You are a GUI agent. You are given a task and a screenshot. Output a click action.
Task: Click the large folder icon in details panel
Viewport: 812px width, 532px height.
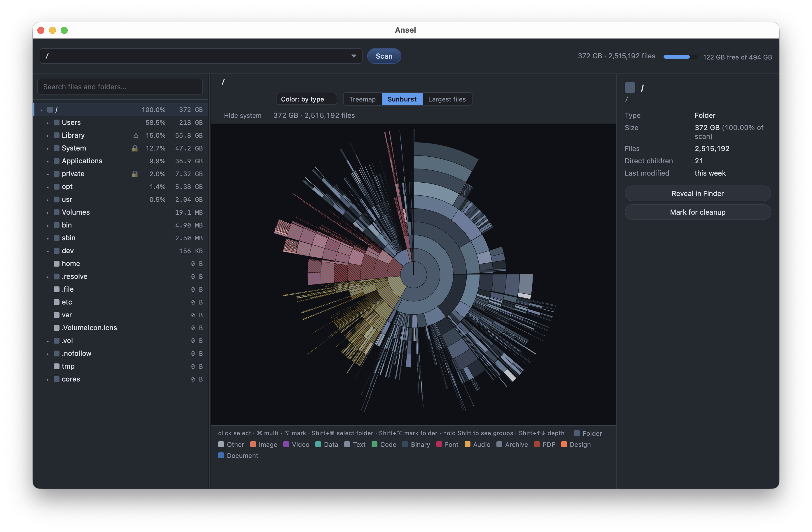coord(630,88)
